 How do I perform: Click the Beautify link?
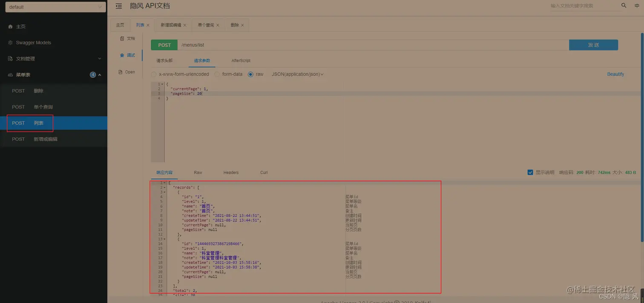(x=615, y=74)
